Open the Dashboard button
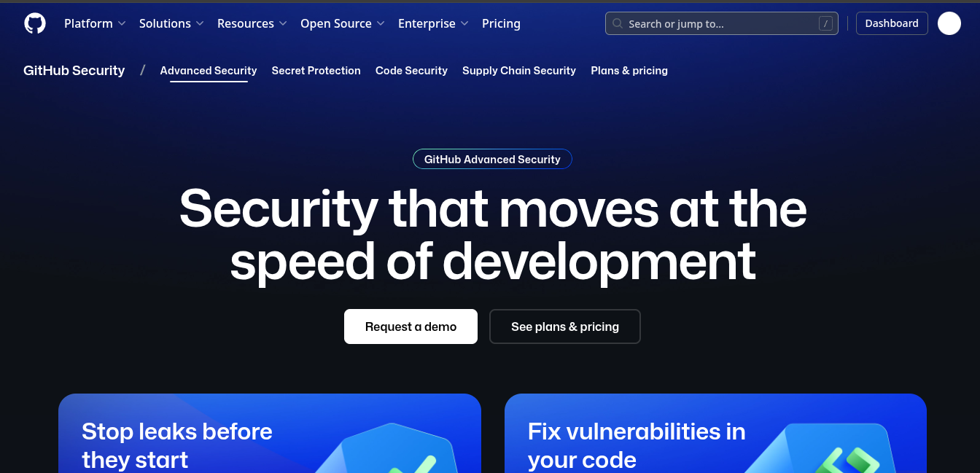The height and width of the screenshot is (473, 980). (892, 23)
